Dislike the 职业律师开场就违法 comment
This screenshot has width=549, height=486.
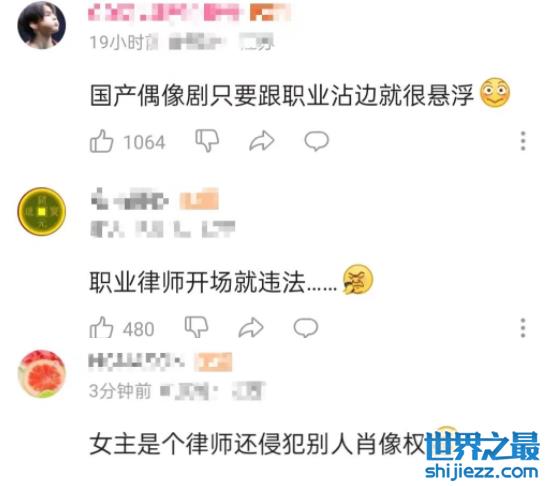click(x=196, y=327)
